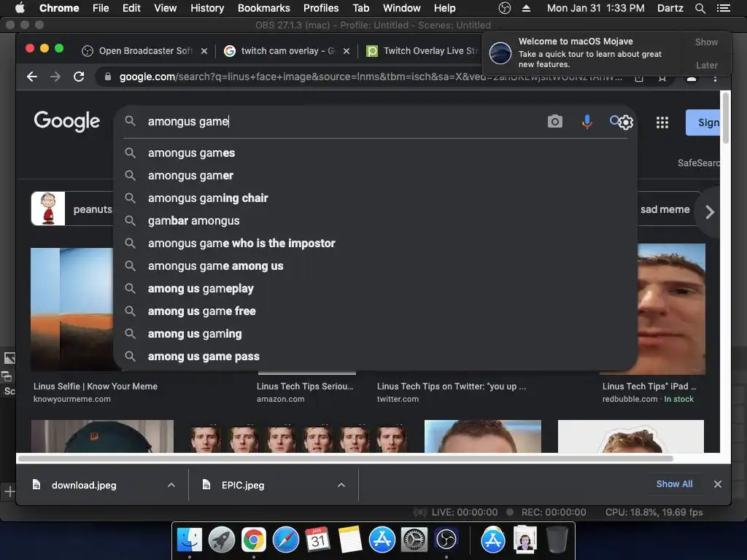
Task: Open Linus Selfie Know Your Meme link
Action: [96, 386]
